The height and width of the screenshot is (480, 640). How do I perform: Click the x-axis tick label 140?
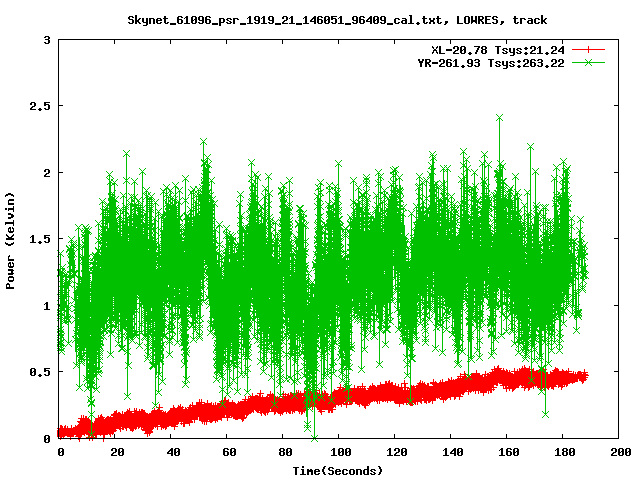coord(453,452)
